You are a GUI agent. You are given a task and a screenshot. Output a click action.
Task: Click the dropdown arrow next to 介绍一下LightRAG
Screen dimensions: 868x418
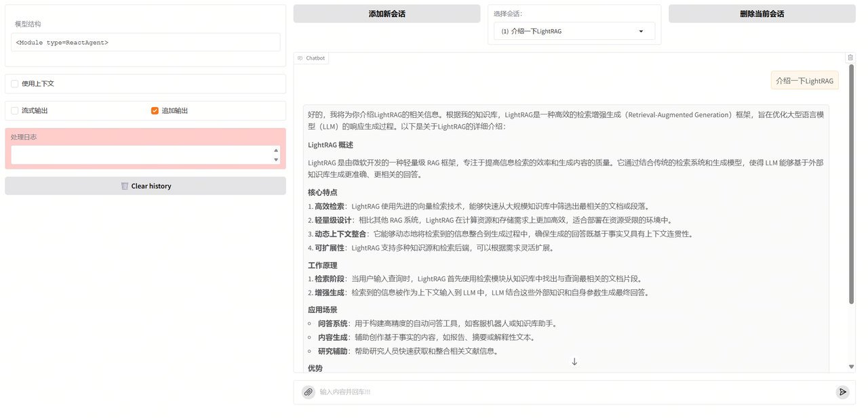pyautogui.click(x=642, y=31)
